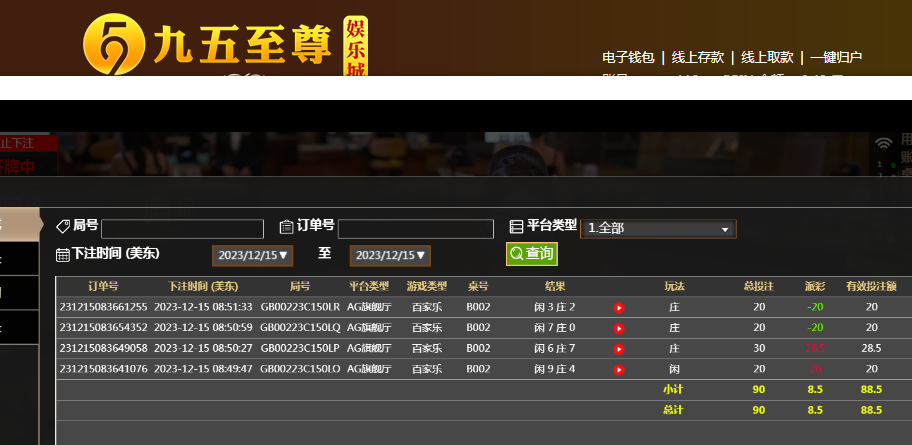Viewport: 912px width, 445px height.
Task: Focus the 订单号 text input field
Action: tap(415, 229)
